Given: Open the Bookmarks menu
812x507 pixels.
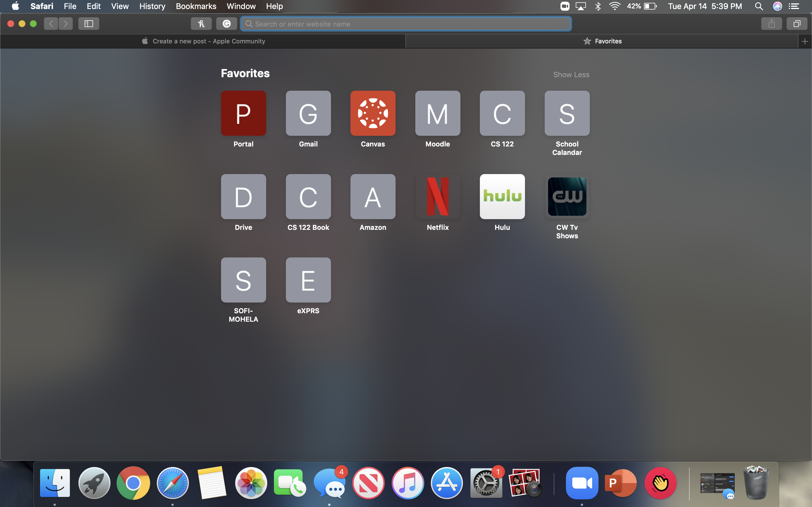Looking at the screenshot, I should coord(196,6).
